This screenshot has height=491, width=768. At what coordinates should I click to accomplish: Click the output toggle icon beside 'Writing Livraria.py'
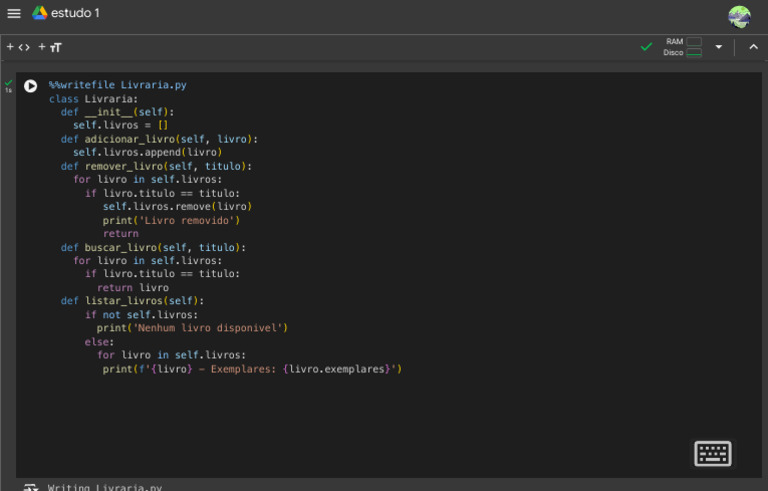30,487
